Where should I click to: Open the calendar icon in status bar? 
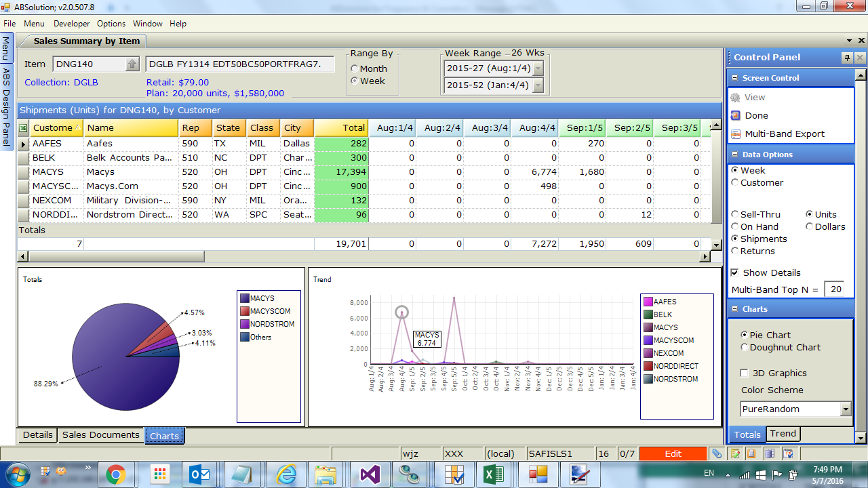pyautogui.click(x=787, y=453)
